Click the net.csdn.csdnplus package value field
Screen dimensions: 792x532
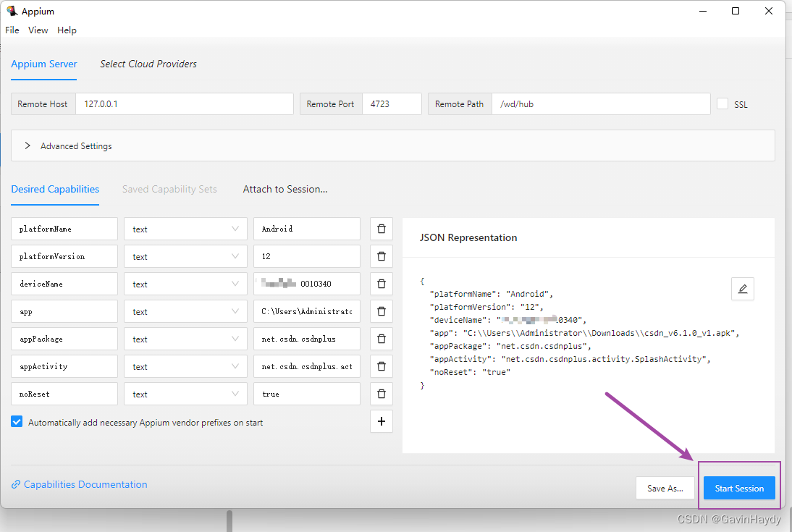307,339
